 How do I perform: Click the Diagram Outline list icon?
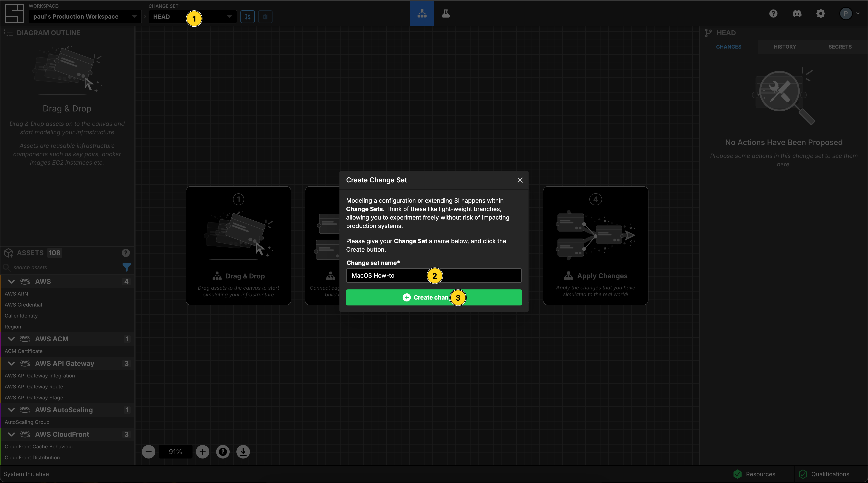(x=8, y=33)
